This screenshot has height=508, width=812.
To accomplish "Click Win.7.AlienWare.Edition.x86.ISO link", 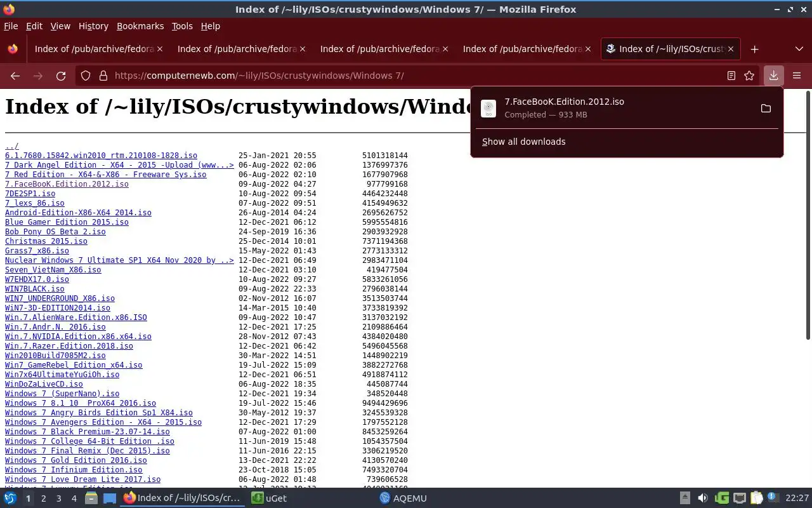I will [76, 317].
